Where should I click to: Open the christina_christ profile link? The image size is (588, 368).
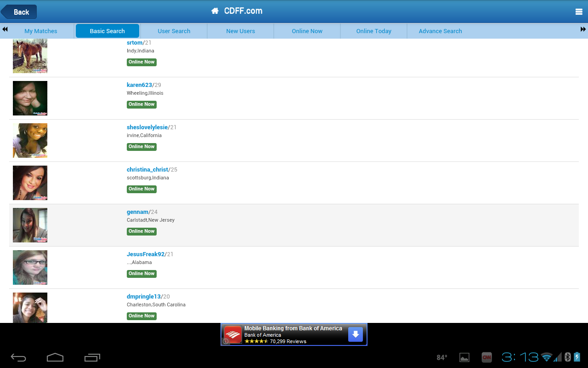tap(147, 170)
